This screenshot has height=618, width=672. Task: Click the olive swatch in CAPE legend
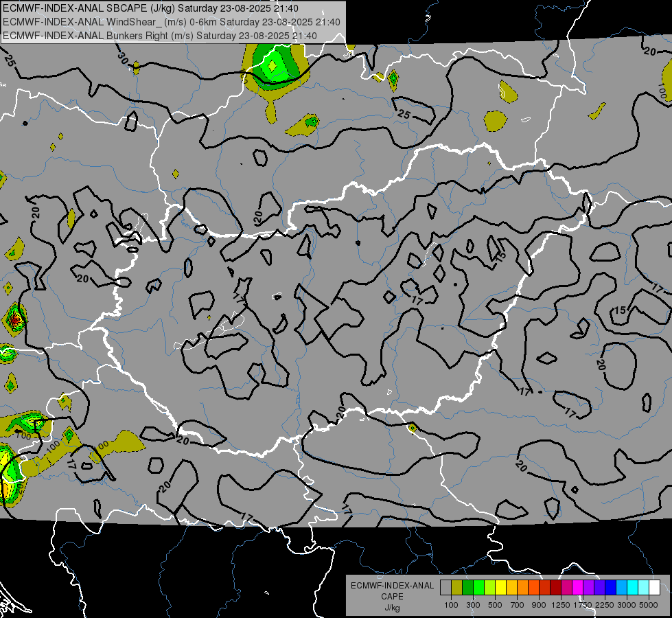(457, 587)
